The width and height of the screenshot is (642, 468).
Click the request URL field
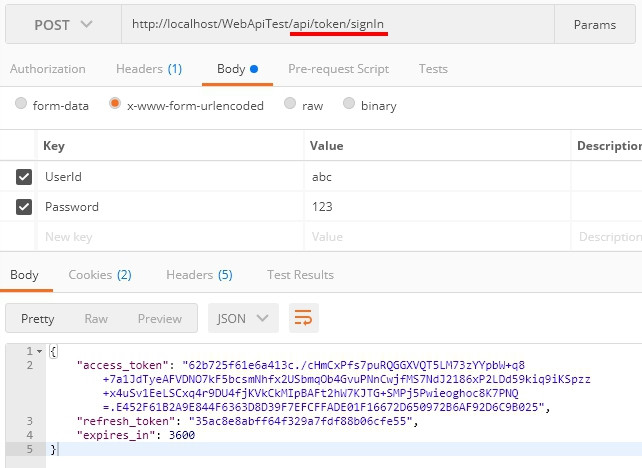pos(338,25)
